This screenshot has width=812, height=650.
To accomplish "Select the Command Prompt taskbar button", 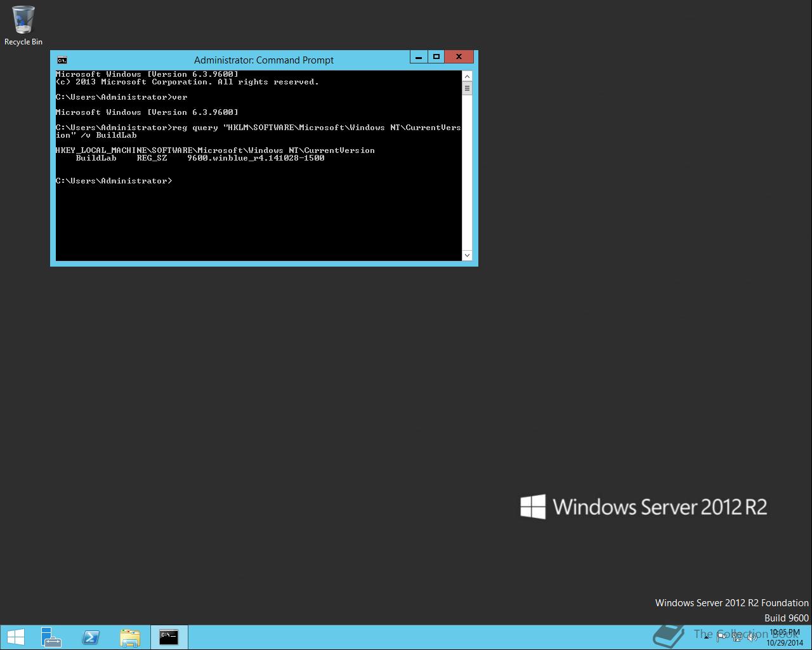I will click(x=169, y=637).
